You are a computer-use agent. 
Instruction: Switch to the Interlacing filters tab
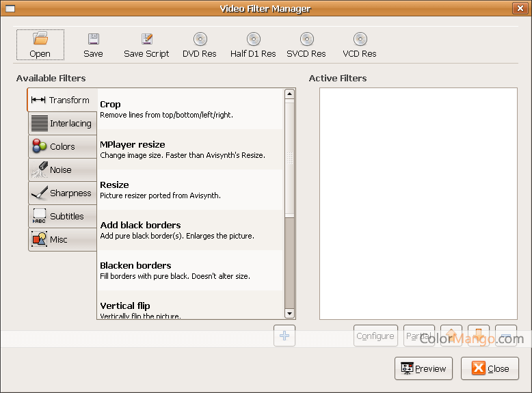pos(62,124)
